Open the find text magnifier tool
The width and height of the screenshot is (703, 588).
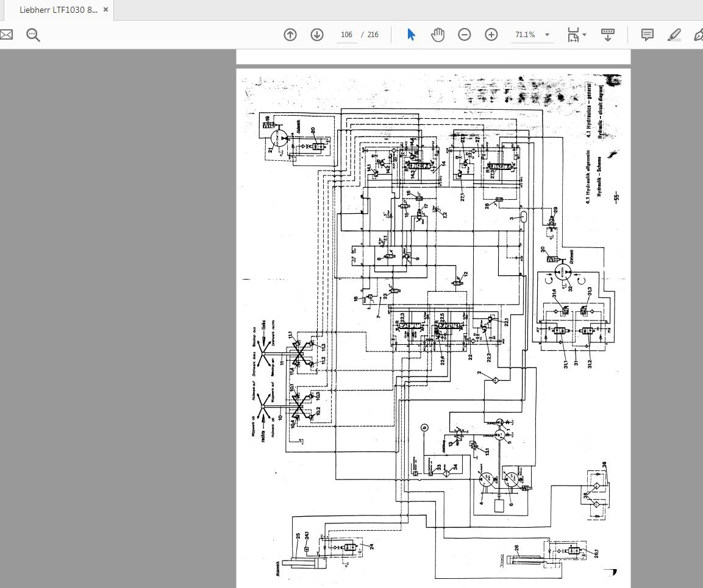[33, 35]
